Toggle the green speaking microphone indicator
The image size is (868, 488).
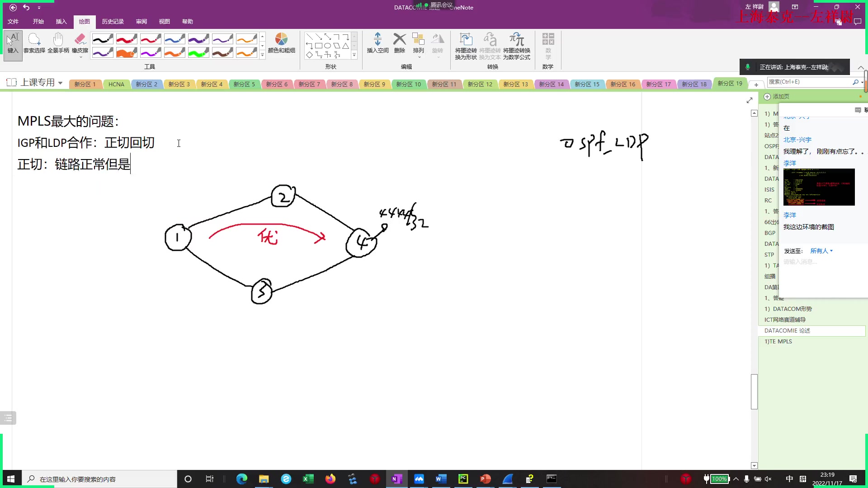pos(748,67)
